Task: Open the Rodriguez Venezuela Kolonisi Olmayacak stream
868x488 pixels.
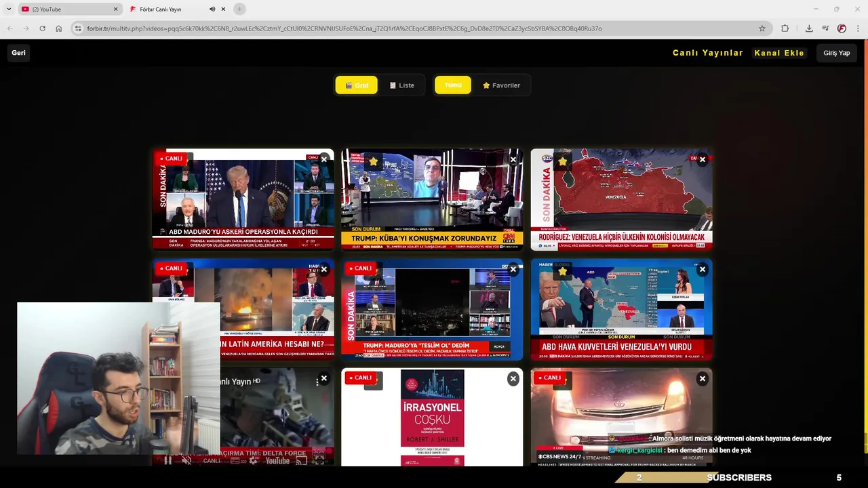Action: (621, 200)
